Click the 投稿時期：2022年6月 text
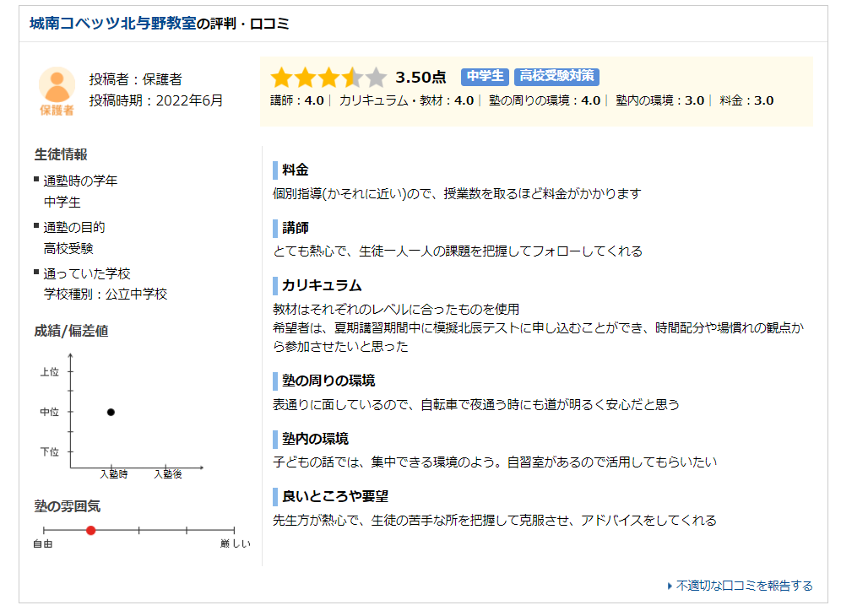The height and width of the screenshot is (616, 841). 155,100
